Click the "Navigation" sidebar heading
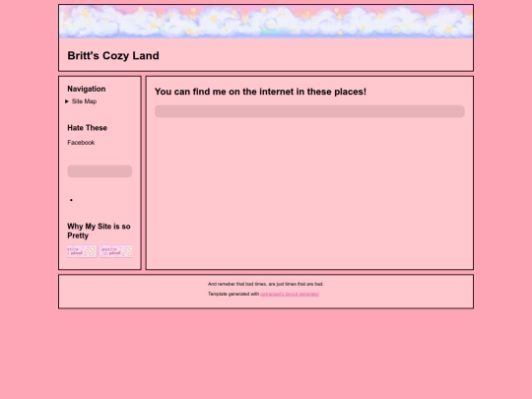Image resolution: width=532 pixels, height=399 pixels. pos(86,89)
